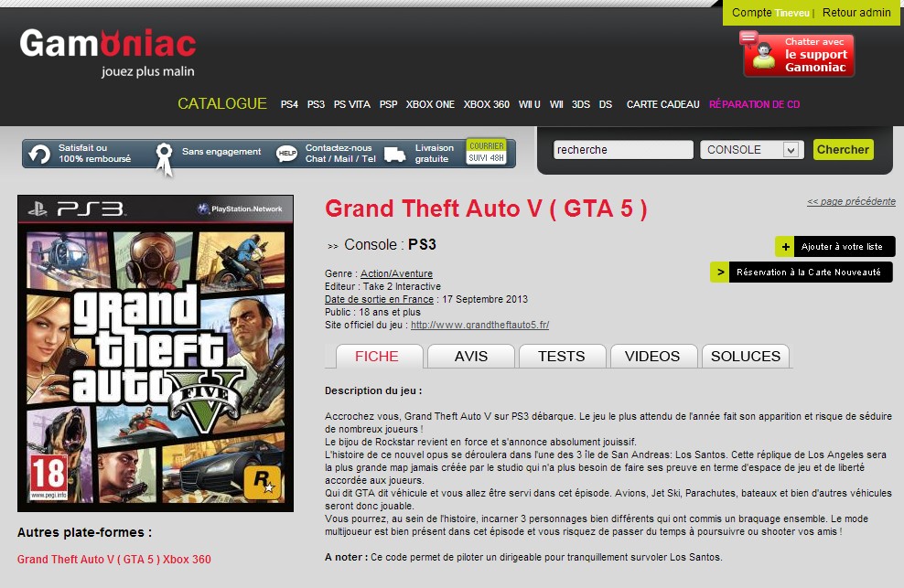Viewport: 904px width, 588px height.
Task: Click the yellow arrow beside Réservation
Action: point(720,273)
